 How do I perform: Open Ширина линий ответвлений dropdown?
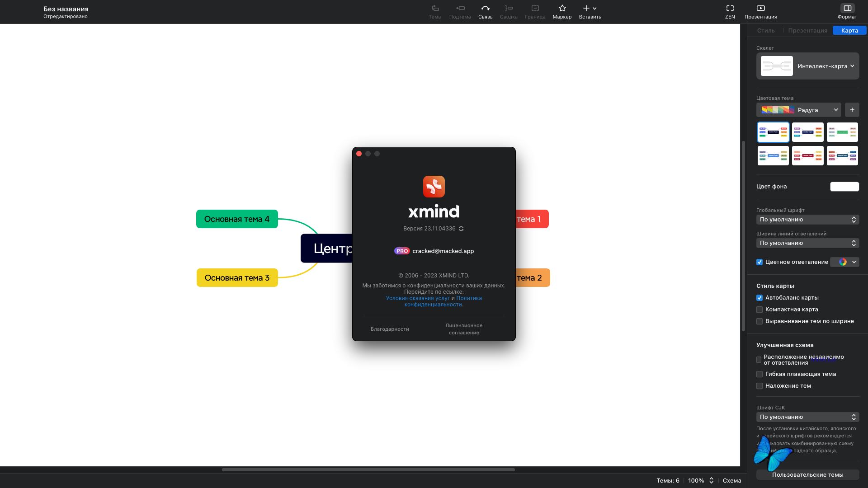click(807, 243)
